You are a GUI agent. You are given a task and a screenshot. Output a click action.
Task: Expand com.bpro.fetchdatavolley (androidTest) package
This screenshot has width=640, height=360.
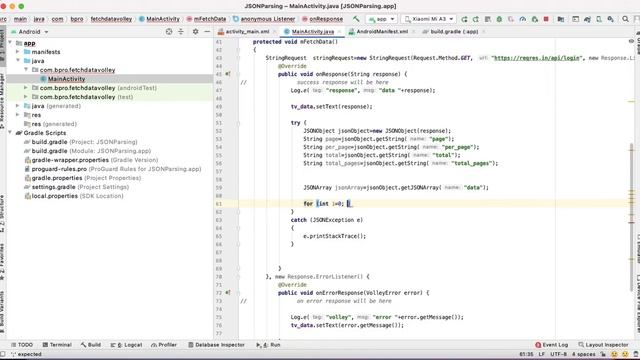click(26, 88)
